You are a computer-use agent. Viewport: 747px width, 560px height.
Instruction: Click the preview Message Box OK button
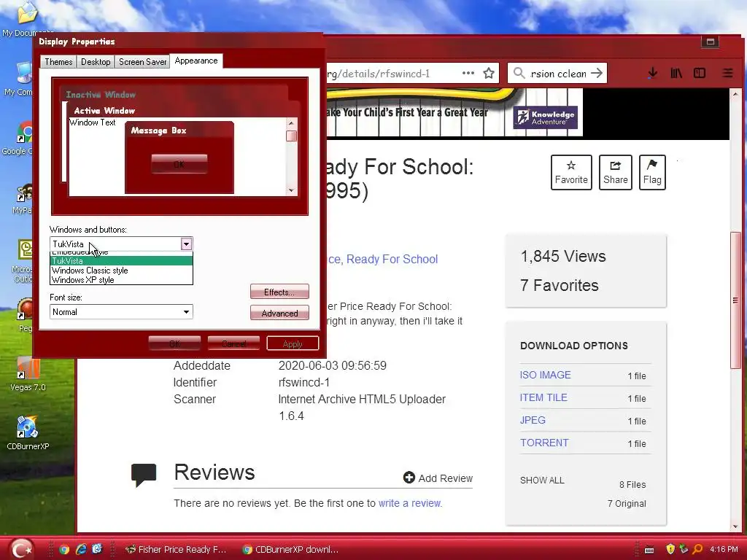pyautogui.click(x=179, y=164)
